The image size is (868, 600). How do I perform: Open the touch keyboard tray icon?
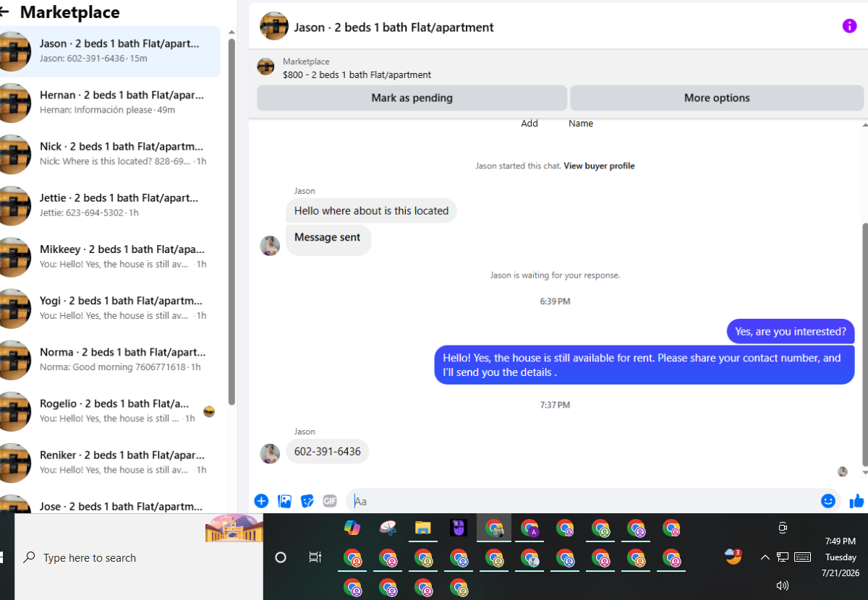(803, 557)
